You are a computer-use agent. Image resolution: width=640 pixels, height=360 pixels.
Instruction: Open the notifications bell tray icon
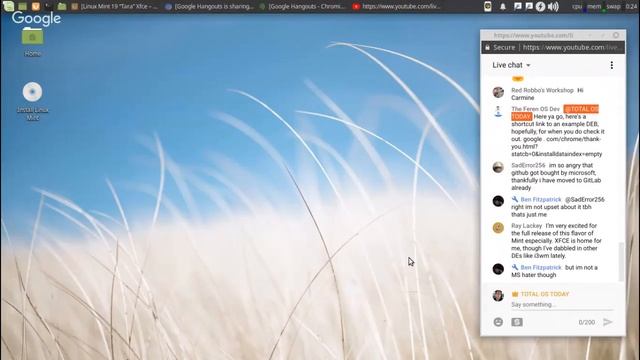[x=503, y=7]
